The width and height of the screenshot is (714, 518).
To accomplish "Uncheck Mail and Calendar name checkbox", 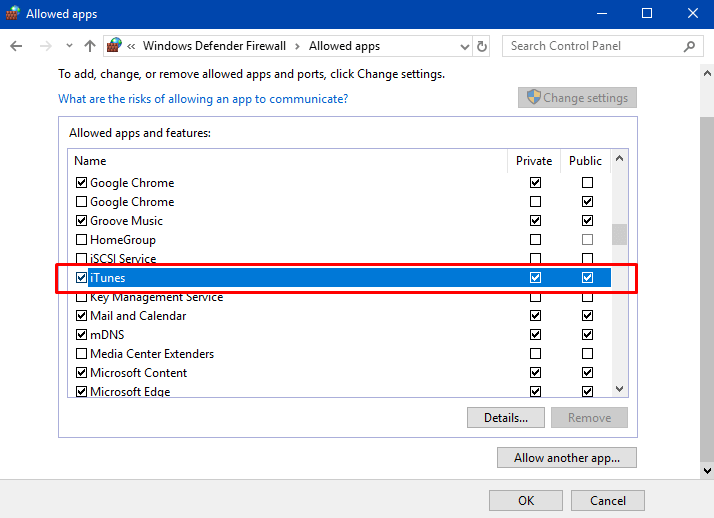I will [x=82, y=315].
